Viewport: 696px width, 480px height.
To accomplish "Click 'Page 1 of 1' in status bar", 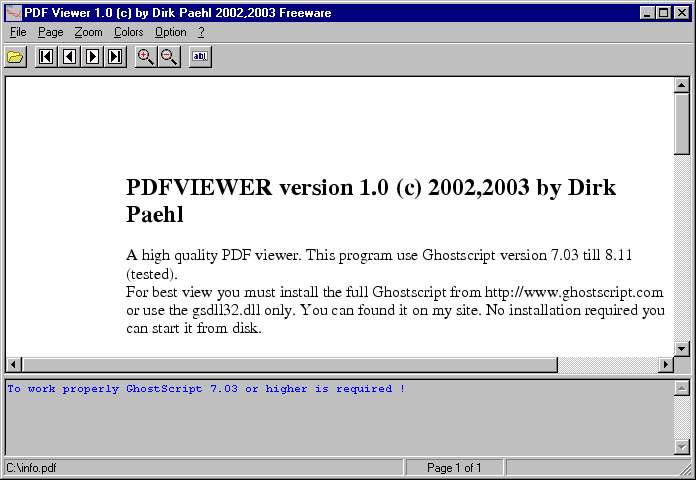I will 454,468.
